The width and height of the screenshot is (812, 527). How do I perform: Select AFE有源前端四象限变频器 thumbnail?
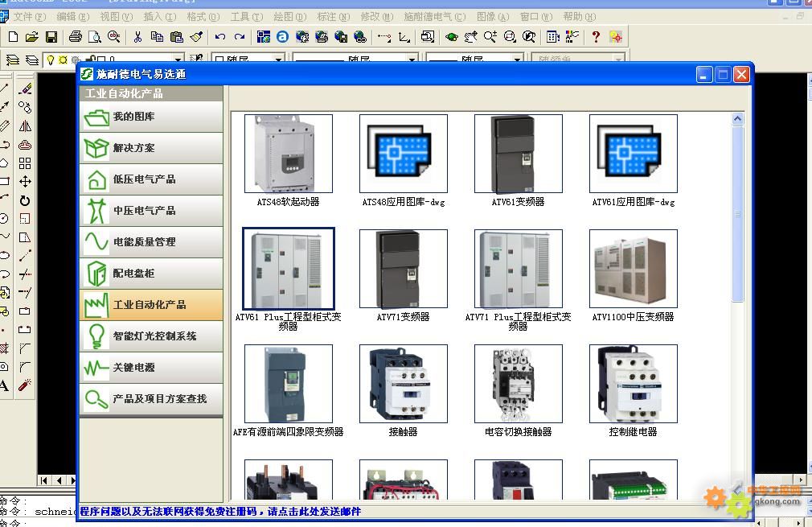(289, 384)
